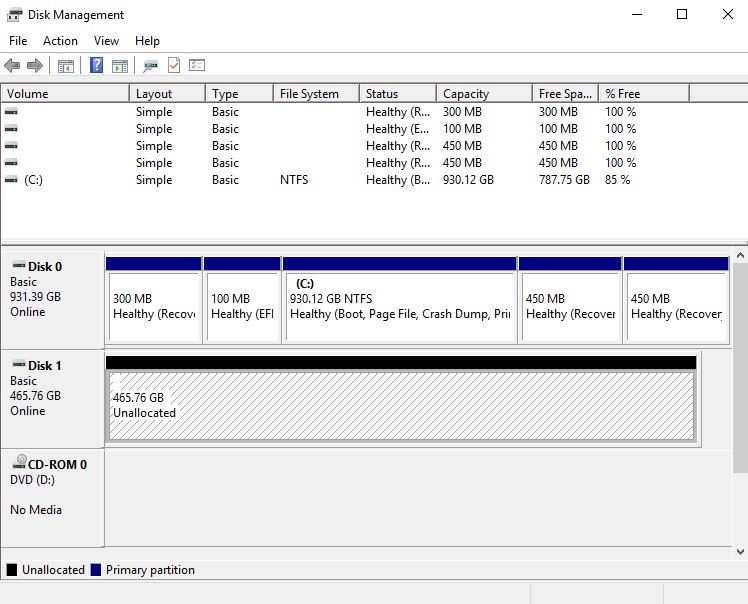Click the blue Primary partition legend swatch
Screen dimensions: 748x604
pos(96,570)
